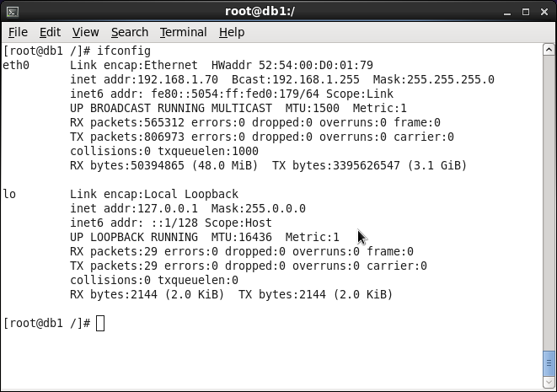Maximize the terminal window
Screen dimensions: 557x392
[x=526, y=12]
